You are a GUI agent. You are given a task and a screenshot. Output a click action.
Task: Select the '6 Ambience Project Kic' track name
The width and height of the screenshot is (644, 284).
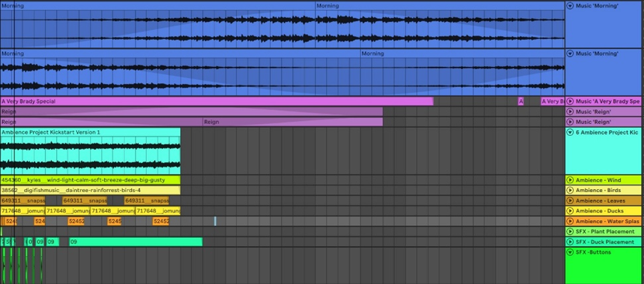607,133
